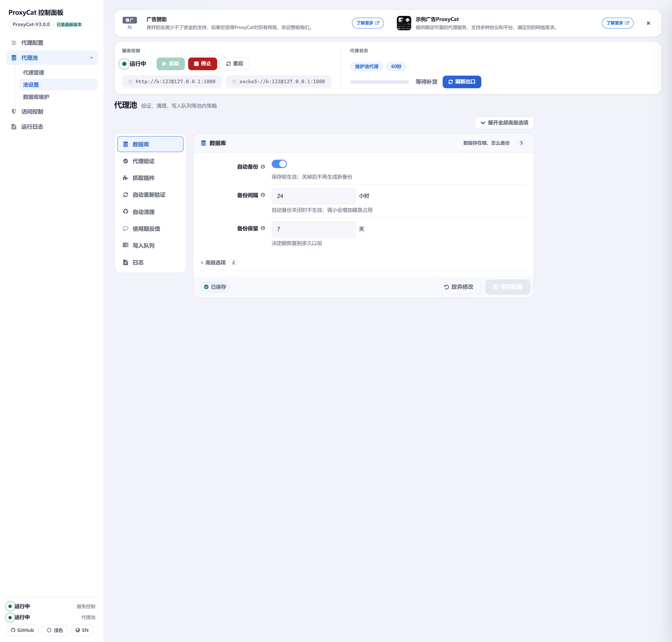
Task: Switch to the 写入队列 settings tab
Action: (x=150, y=245)
